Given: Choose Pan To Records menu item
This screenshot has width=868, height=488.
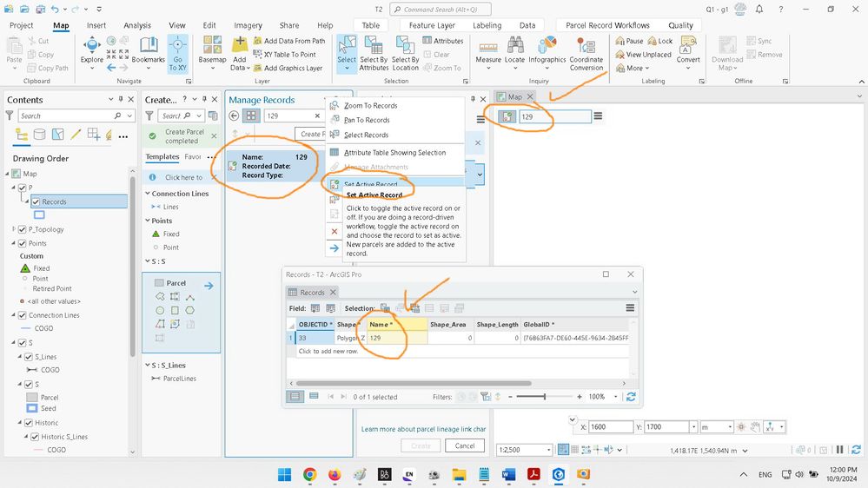Looking at the screenshot, I should tap(367, 120).
